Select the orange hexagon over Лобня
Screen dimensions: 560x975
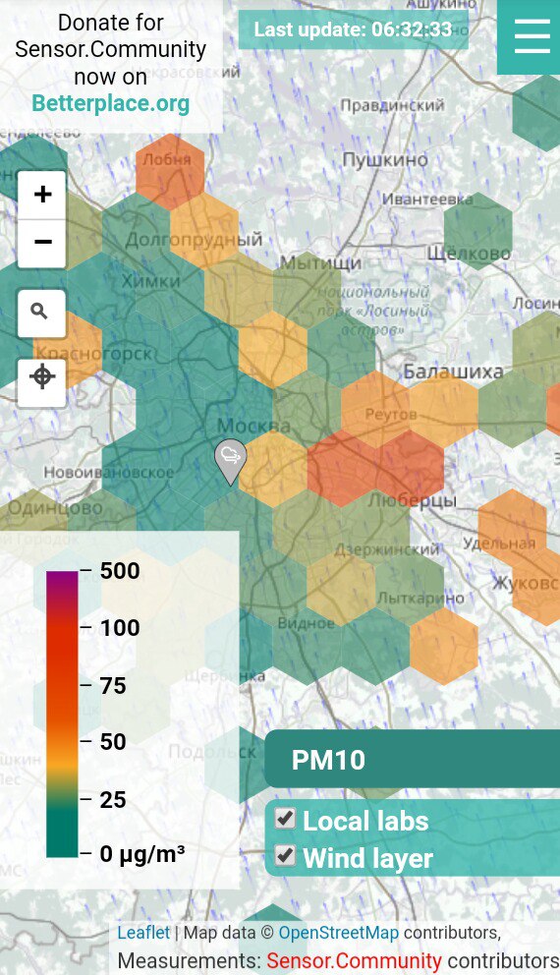point(170,172)
